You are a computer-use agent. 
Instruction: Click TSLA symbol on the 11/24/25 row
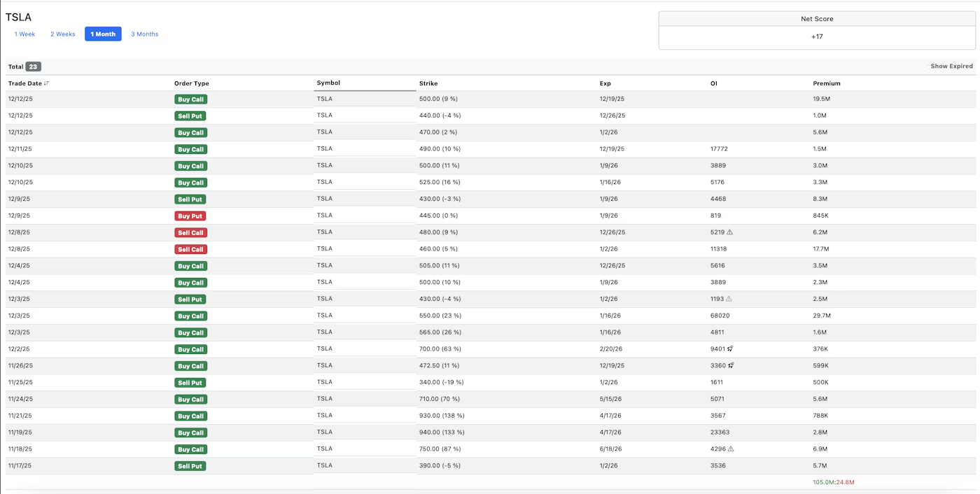(x=325, y=398)
